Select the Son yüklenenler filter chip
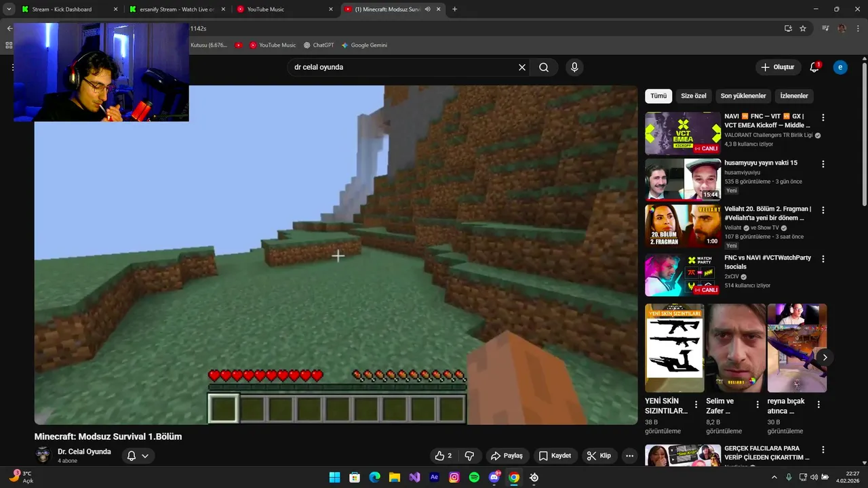Viewport: 868px width, 488px height. (x=743, y=96)
